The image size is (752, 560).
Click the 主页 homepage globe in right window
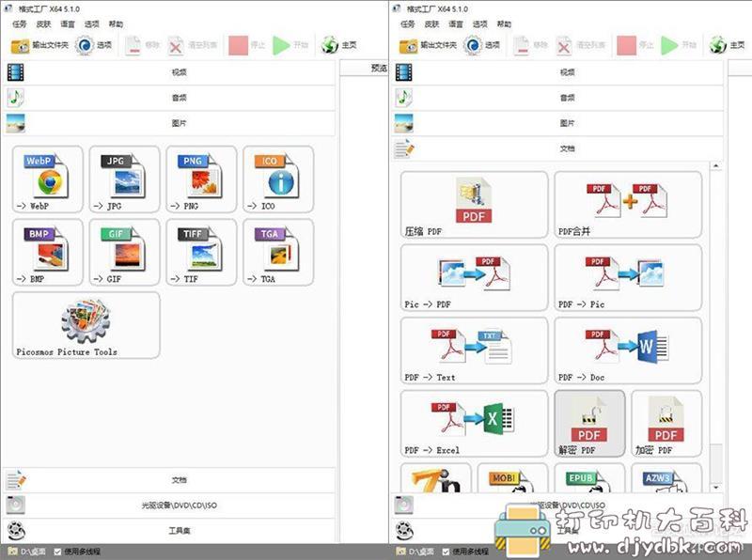coord(727,45)
